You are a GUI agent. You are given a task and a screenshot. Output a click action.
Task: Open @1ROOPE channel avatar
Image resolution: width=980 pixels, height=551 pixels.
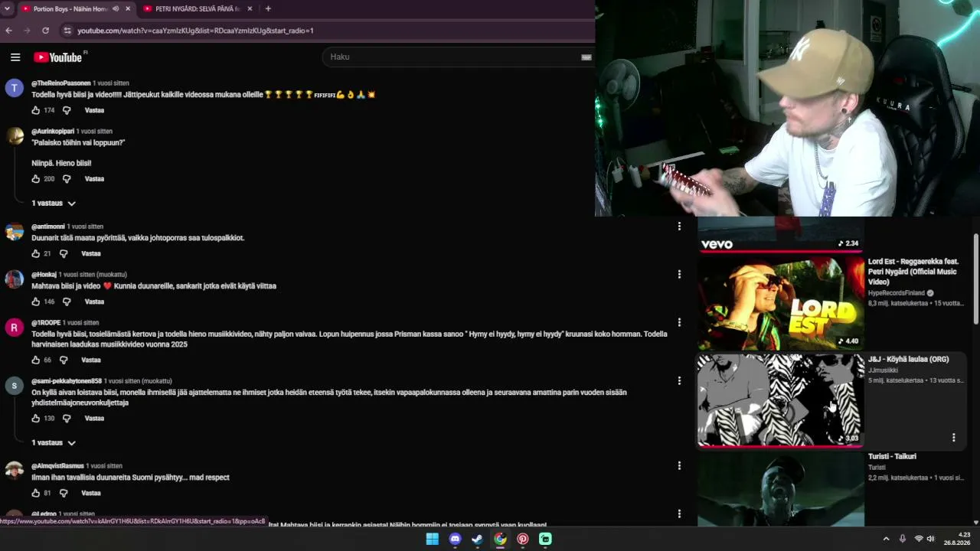coord(15,328)
